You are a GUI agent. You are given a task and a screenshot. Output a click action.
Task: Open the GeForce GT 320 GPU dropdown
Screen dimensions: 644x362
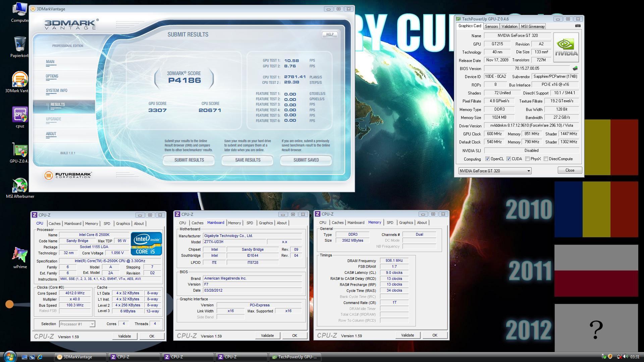495,171
